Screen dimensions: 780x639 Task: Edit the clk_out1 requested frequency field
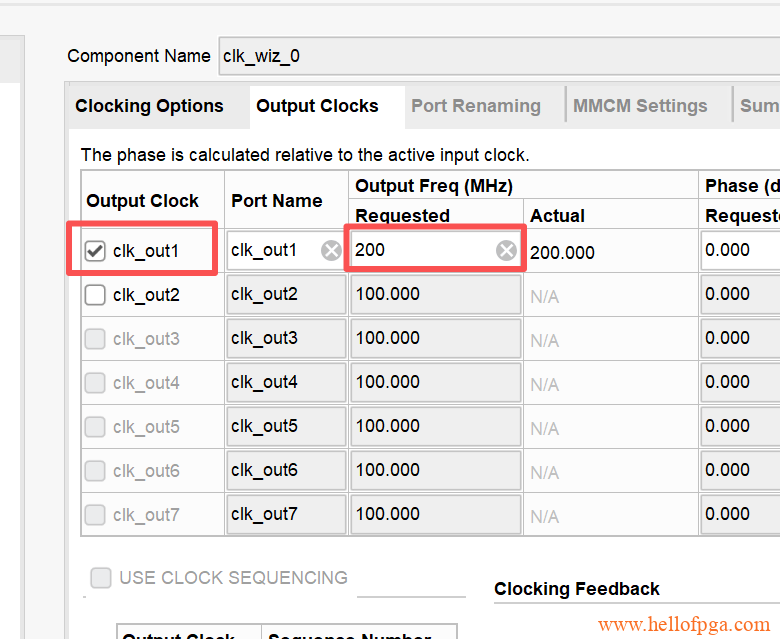422,251
